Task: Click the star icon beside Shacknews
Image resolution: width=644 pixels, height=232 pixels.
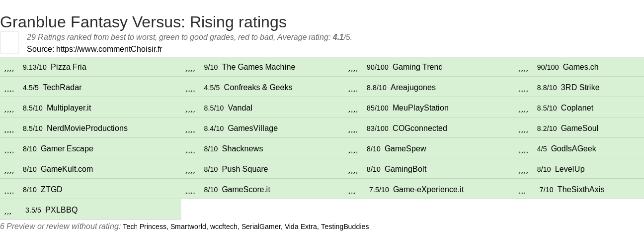Action: click(190, 149)
